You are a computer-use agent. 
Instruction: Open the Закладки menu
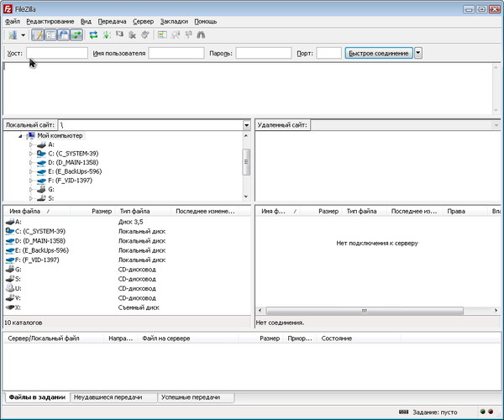click(x=174, y=22)
